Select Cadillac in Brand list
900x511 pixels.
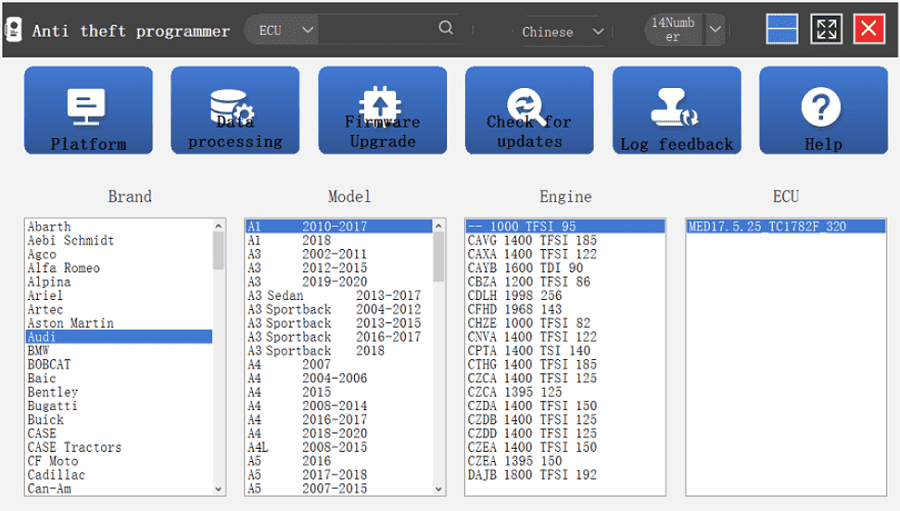point(119,475)
